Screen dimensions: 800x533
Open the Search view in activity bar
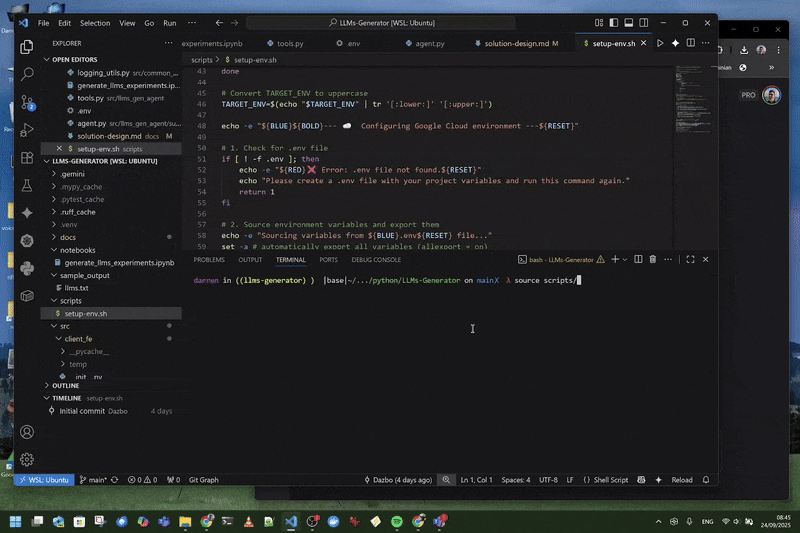pyautogui.click(x=27, y=74)
